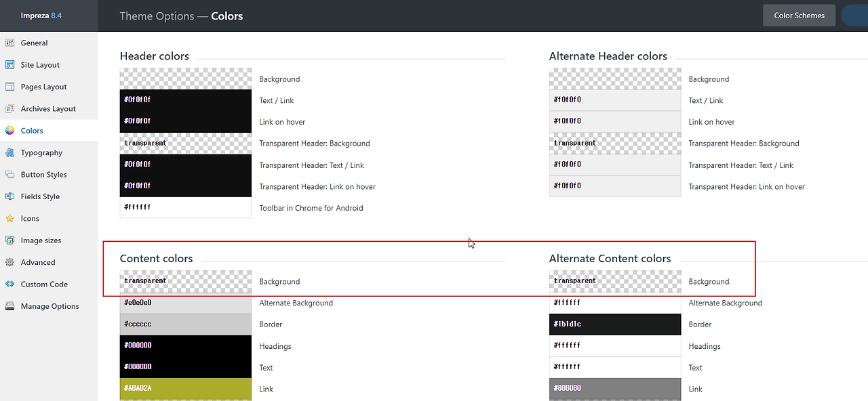Click the General sidebar icon
The image size is (868, 401).
point(9,43)
